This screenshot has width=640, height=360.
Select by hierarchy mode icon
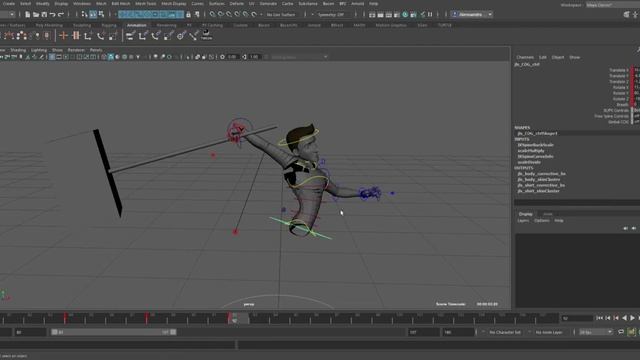84,14
